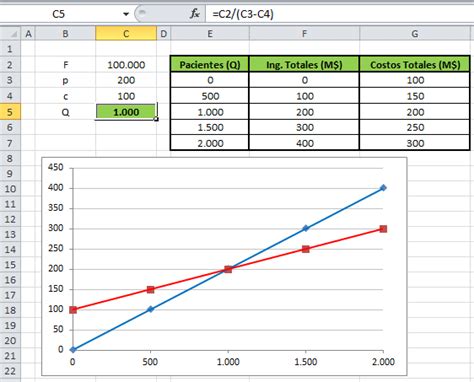The width and height of the screenshot is (474, 382).
Task: Click blue diamond marker at origin 0
Action: point(73,349)
